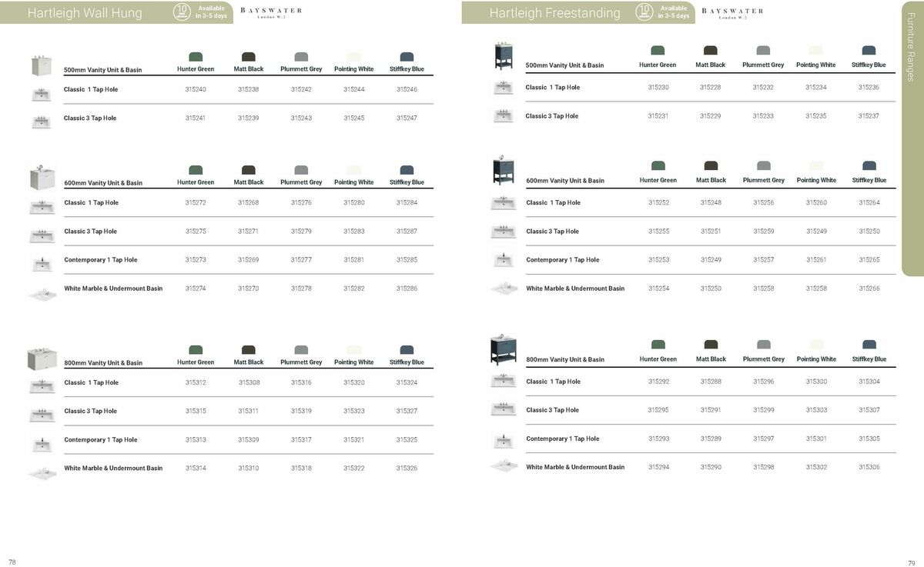
Task: Select Plummett Grey swatch in Freestanding 500mm table
Action: 763,50
